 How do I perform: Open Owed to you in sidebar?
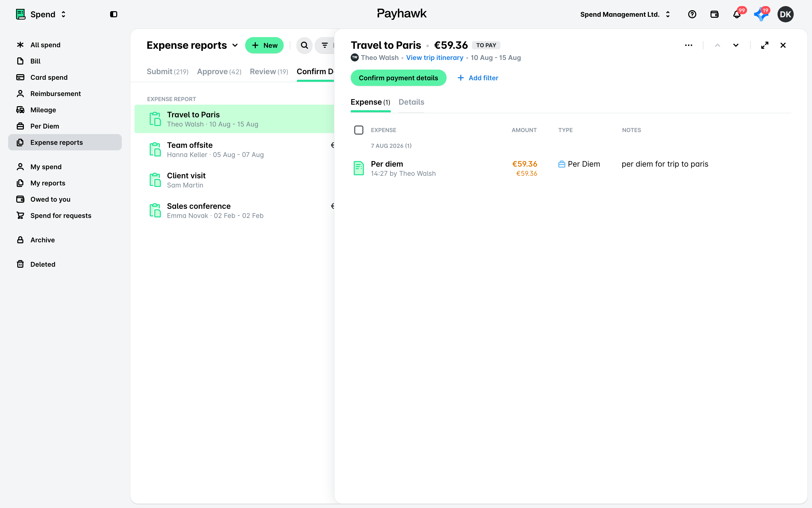(65, 199)
